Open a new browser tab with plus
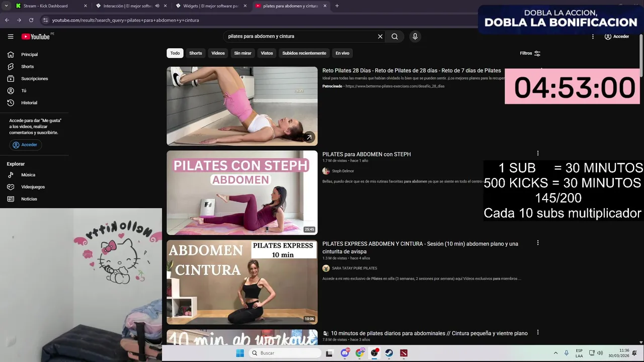 (x=337, y=6)
